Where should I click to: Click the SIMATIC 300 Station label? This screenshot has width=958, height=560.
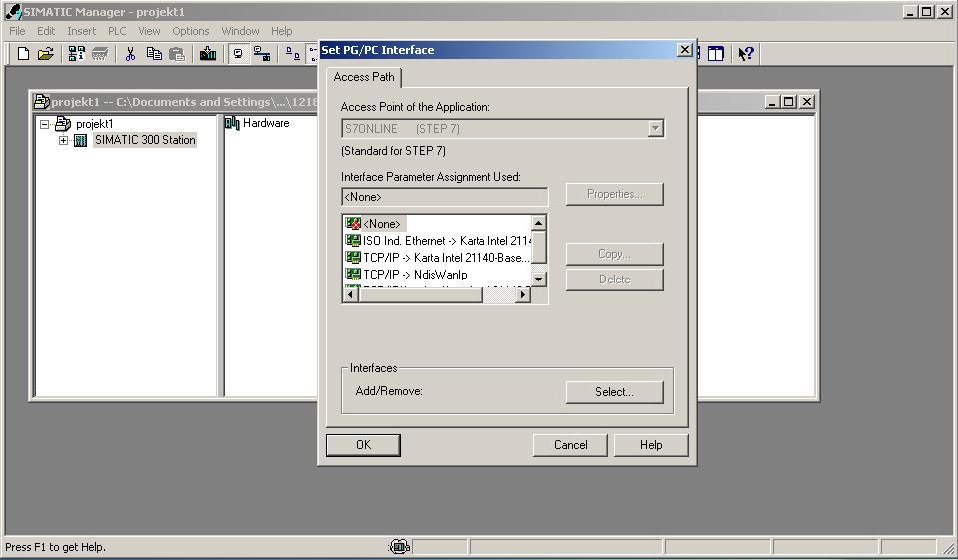(145, 140)
